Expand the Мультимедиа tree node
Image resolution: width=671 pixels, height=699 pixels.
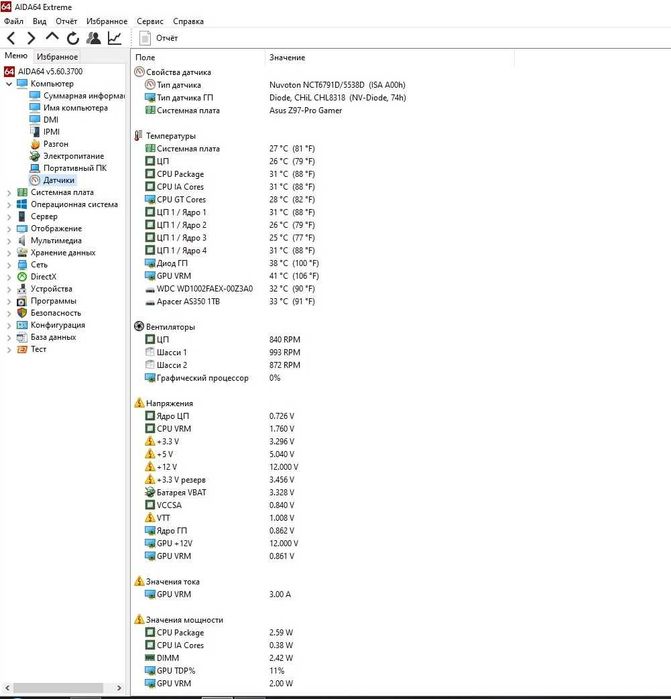tap(8, 241)
